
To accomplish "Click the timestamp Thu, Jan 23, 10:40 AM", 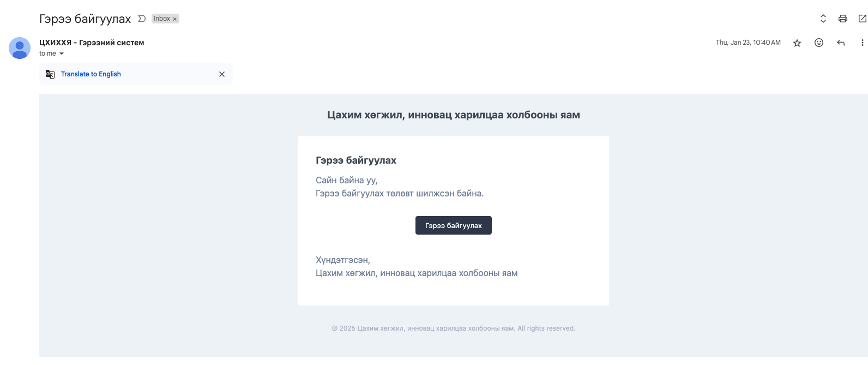I will [x=748, y=43].
